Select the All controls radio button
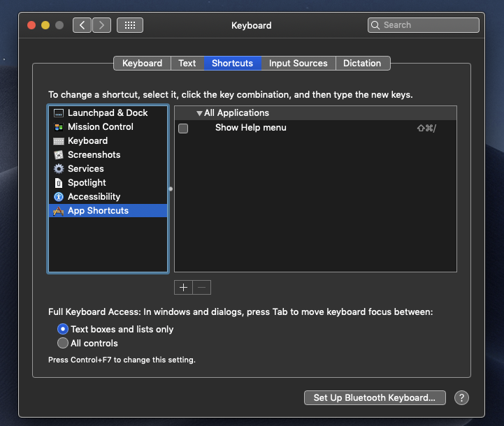Image resolution: width=504 pixels, height=426 pixels. coord(63,343)
